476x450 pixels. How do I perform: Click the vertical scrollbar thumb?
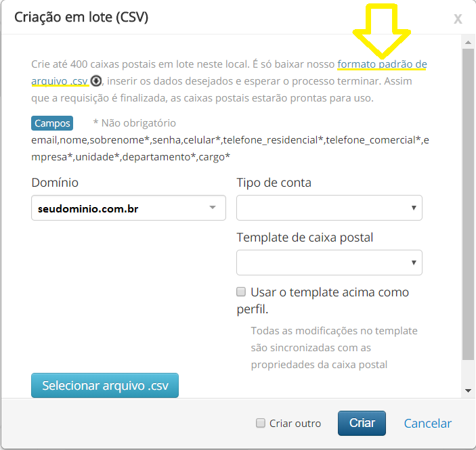468,204
